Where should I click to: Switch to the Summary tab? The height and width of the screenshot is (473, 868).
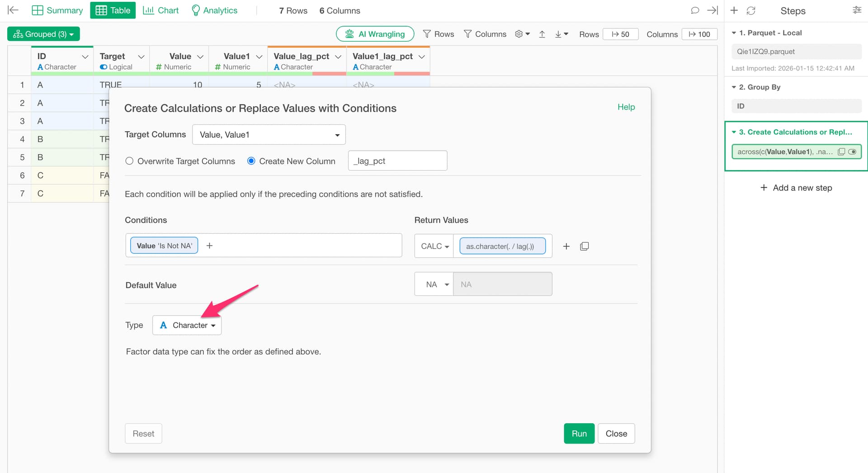57,10
